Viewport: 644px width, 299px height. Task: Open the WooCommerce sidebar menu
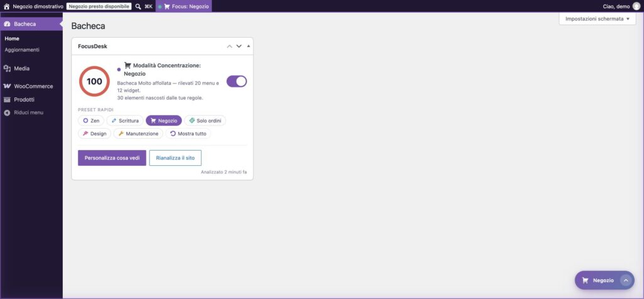31,86
